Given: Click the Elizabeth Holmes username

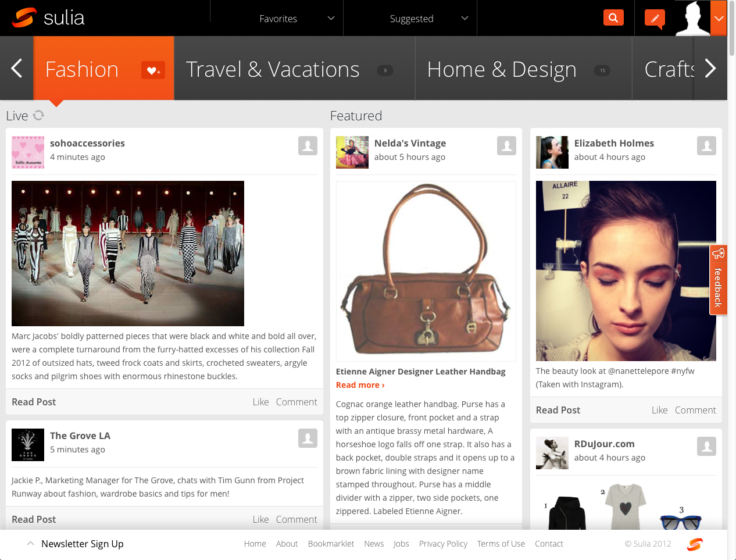Looking at the screenshot, I should (x=614, y=143).
